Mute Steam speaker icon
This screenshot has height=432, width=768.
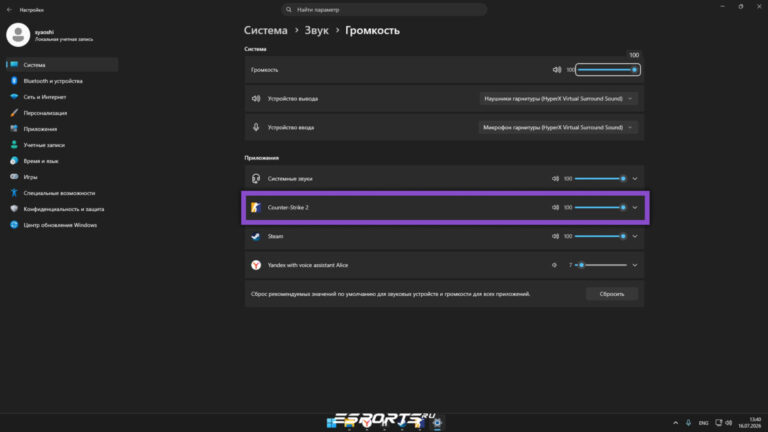(555, 236)
